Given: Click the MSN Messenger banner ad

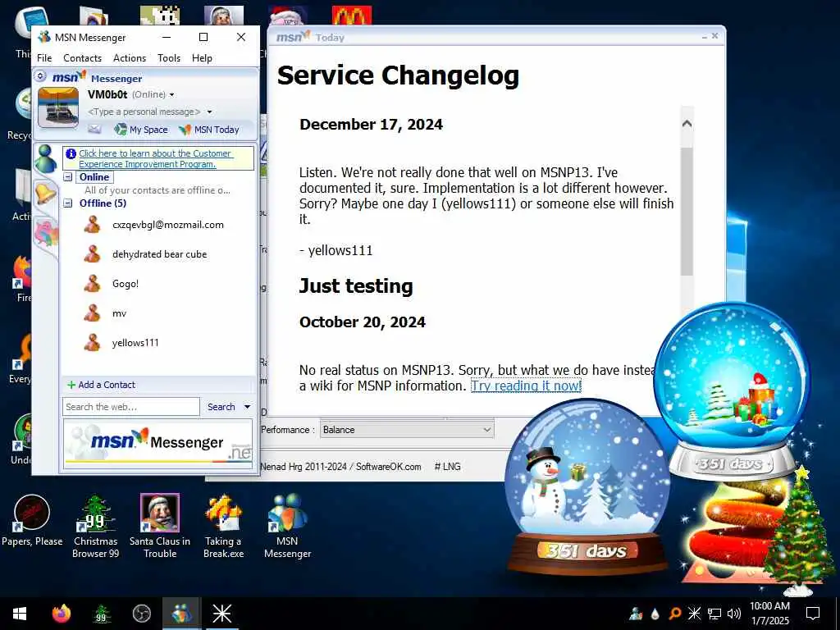Looking at the screenshot, I should (158, 444).
